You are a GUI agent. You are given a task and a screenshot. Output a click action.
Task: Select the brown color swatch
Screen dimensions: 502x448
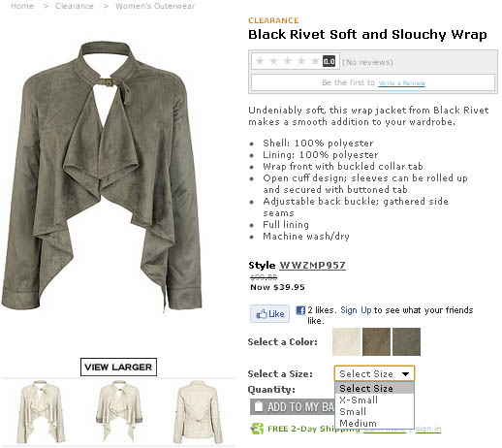(376, 341)
